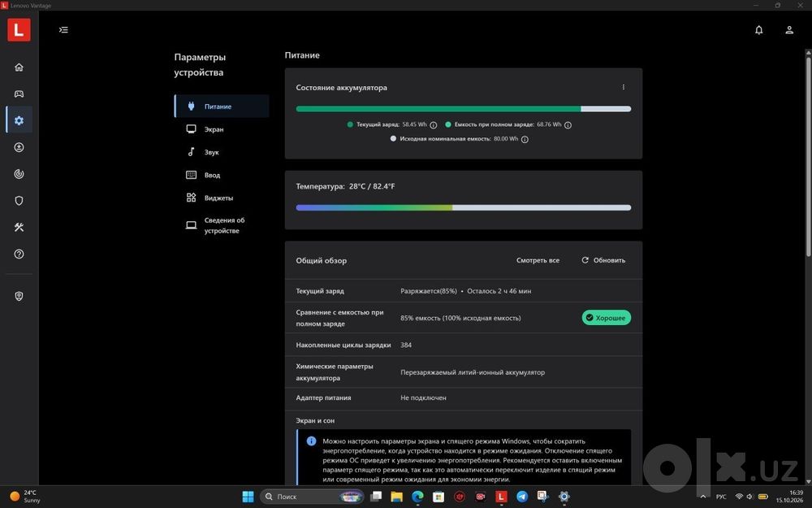Open Microsoft Store from taskbar
Viewport: 812px width, 508px height.
pyautogui.click(x=438, y=497)
